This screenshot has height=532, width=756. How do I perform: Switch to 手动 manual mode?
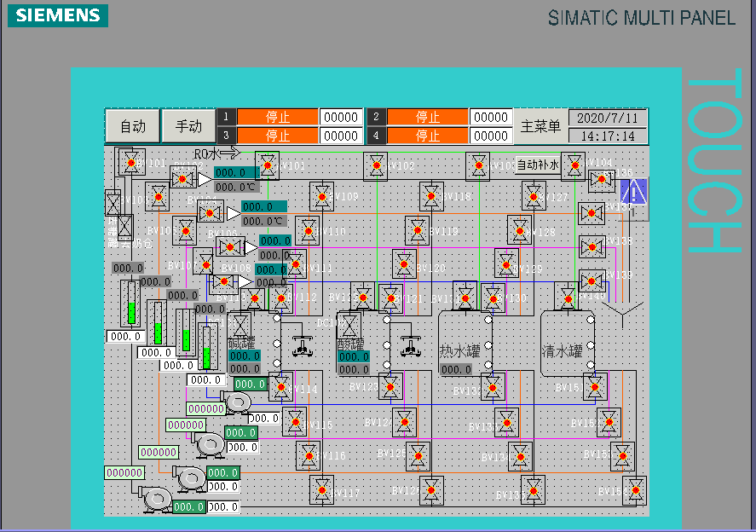[189, 124]
